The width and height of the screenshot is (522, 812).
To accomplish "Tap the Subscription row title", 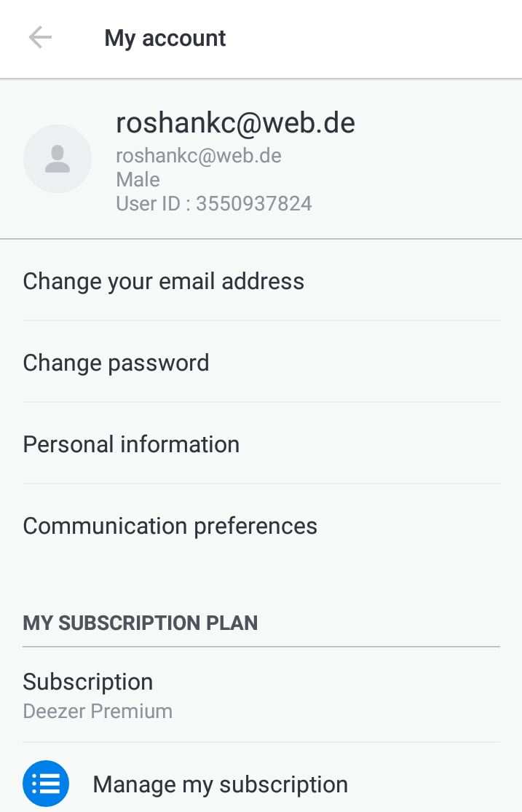I will coord(88,682).
